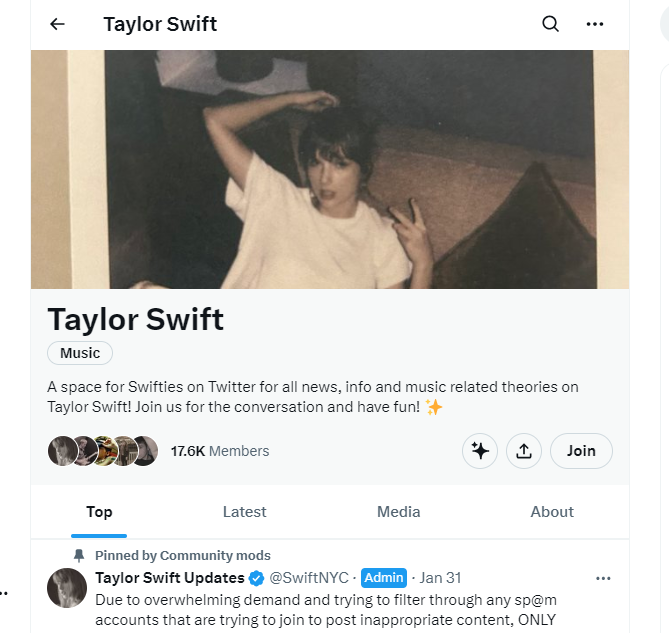Click the Music topic tag

coord(80,353)
